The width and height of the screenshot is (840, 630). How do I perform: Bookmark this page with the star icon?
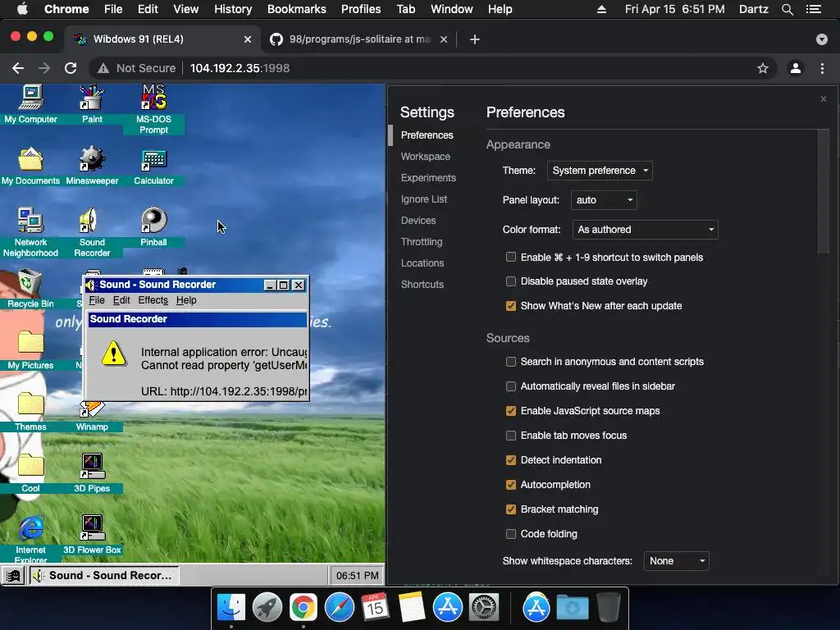tap(762, 68)
